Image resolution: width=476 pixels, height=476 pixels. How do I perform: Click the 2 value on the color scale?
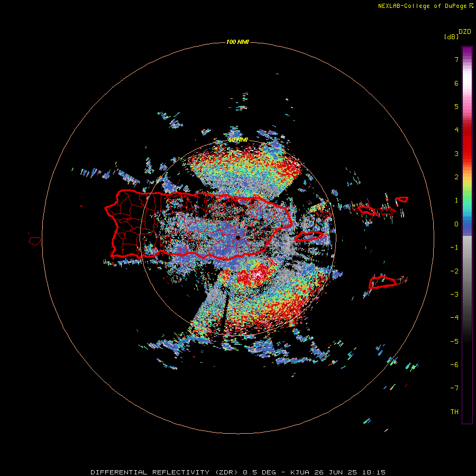coord(456,177)
